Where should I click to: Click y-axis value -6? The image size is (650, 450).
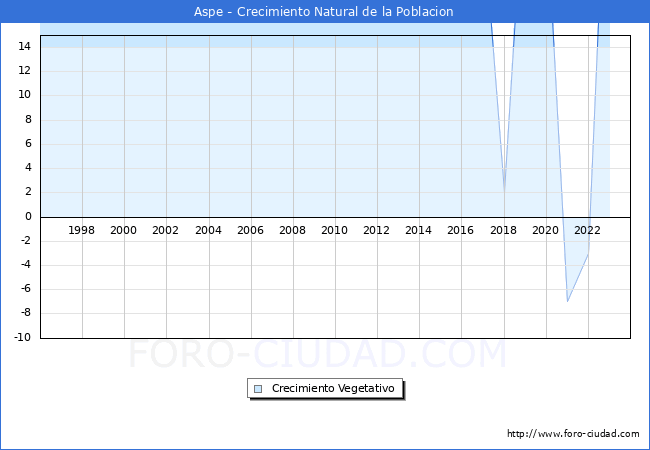(26, 288)
